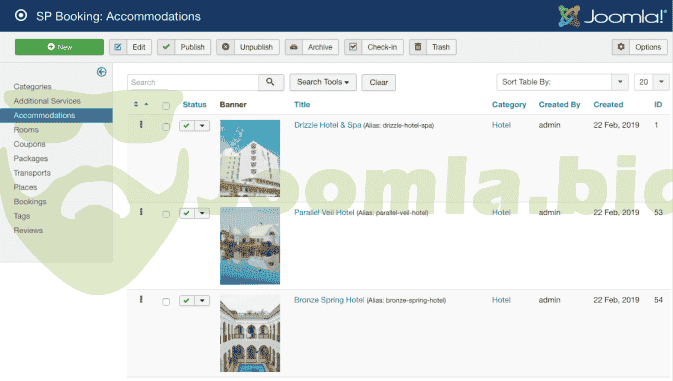The height and width of the screenshot is (381, 673).
Task: Tick the checkbox for Parallel Veil Hotel
Action: [x=166, y=214]
